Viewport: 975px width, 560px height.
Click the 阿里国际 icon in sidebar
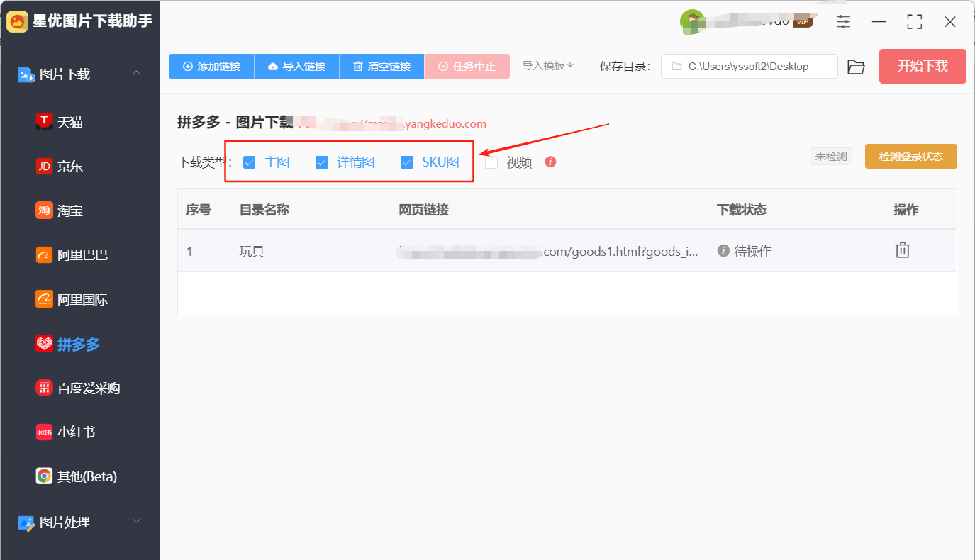click(x=44, y=299)
